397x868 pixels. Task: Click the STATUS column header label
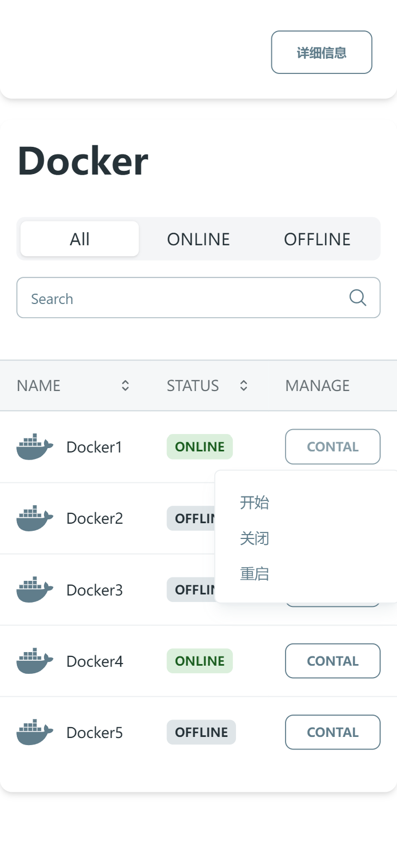[193, 386]
